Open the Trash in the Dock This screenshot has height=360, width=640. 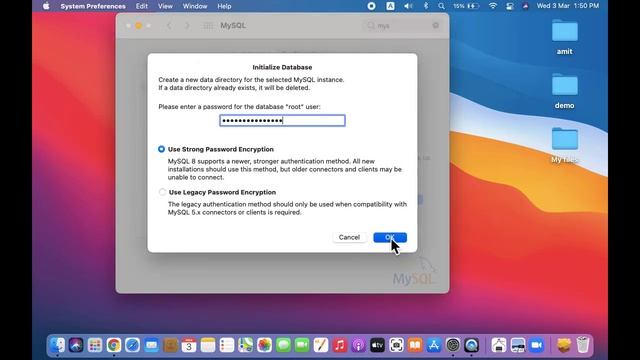(x=583, y=345)
